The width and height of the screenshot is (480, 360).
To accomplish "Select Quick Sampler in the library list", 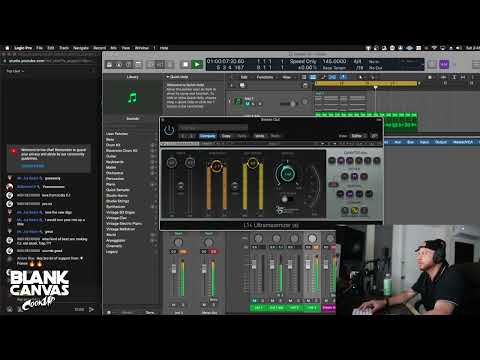I will (118, 190).
